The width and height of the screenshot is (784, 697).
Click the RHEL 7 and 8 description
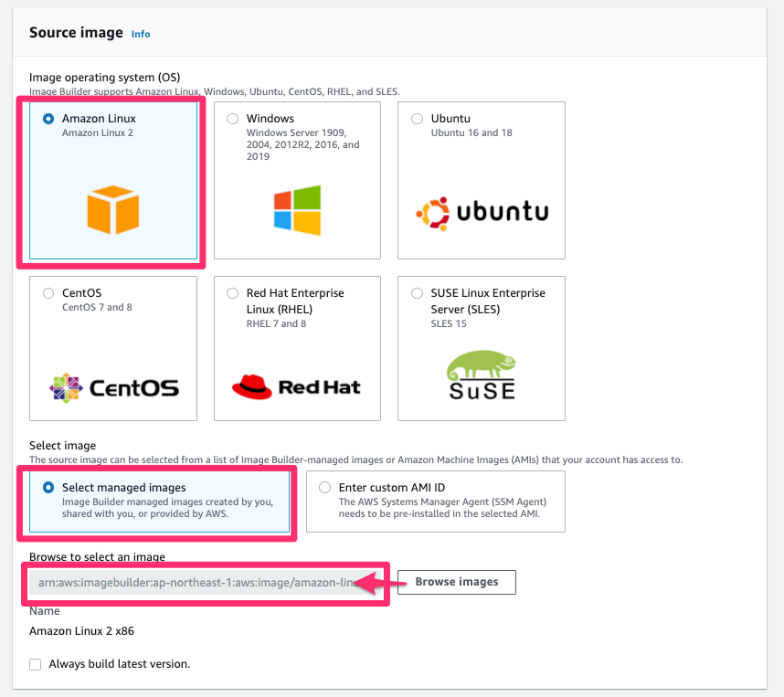click(x=276, y=324)
